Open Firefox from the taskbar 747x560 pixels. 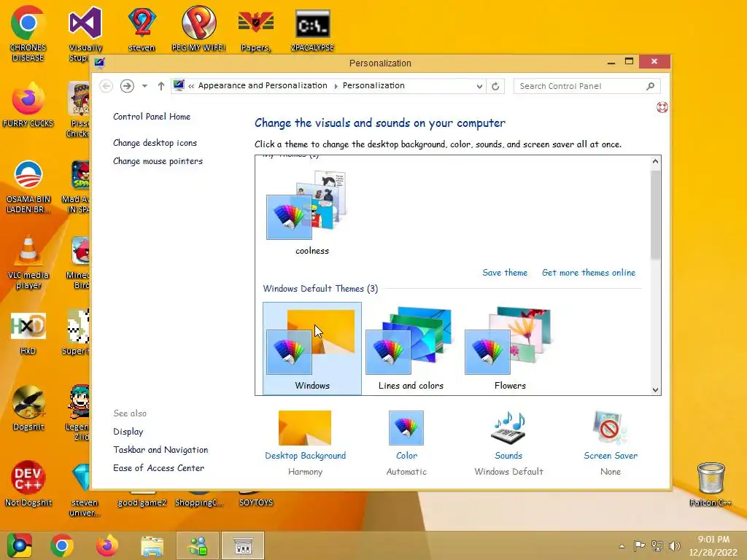pos(107,545)
